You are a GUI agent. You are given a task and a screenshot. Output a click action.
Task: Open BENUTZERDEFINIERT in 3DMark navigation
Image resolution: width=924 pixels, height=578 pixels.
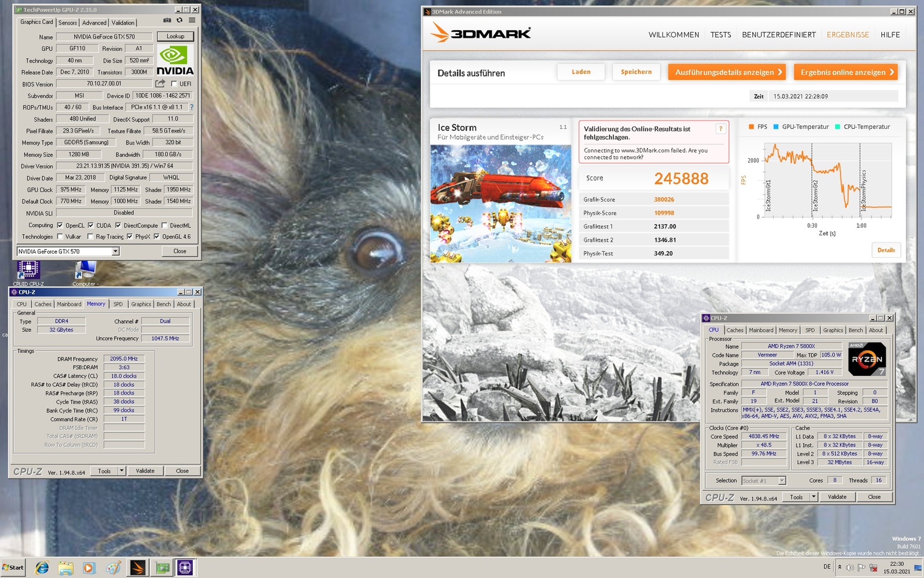click(x=779, y=35)
